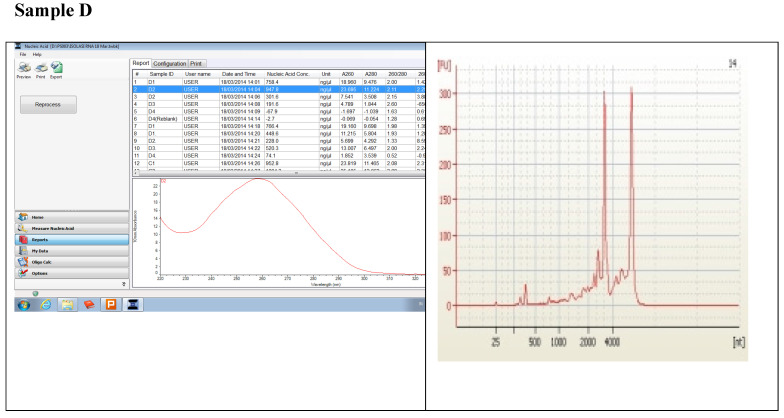
Task: Click the A280 column header
Action: point(370,74)
